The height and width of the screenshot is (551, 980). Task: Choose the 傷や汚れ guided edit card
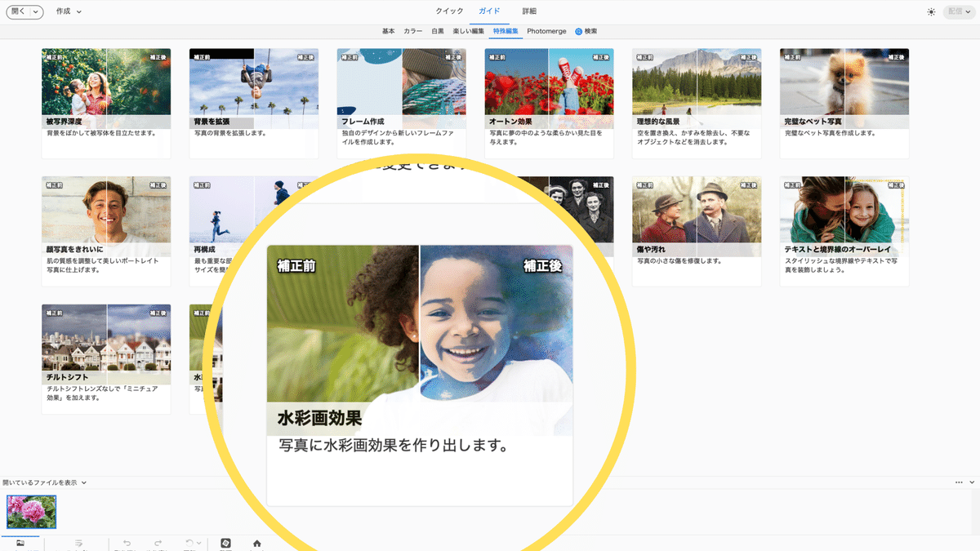click(x=697, y=231)
